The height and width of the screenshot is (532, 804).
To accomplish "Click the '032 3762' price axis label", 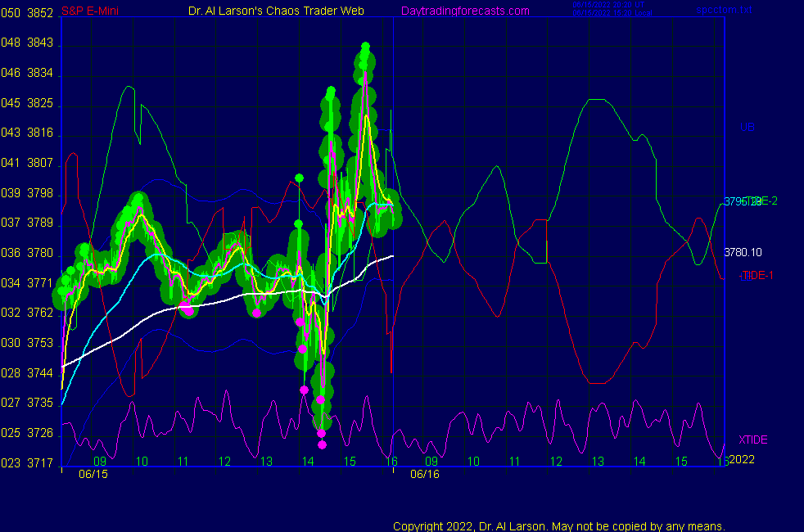I will (x=27, y=313).
